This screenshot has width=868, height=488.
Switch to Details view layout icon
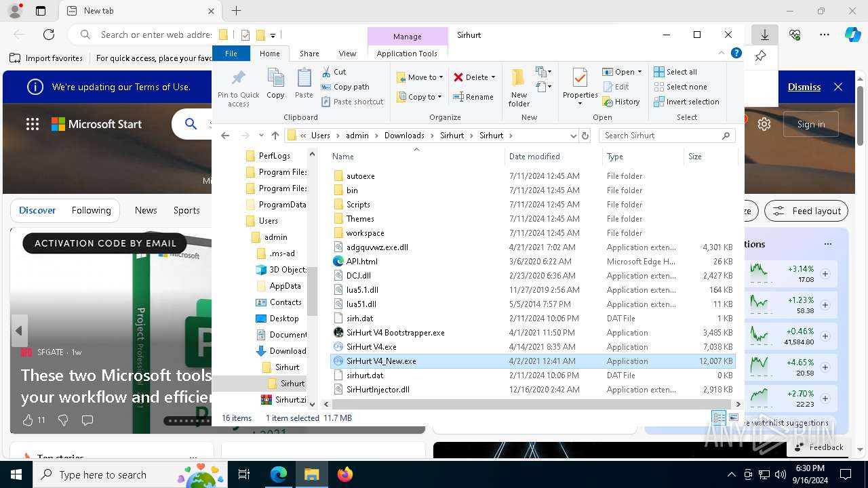pos(719,418)
